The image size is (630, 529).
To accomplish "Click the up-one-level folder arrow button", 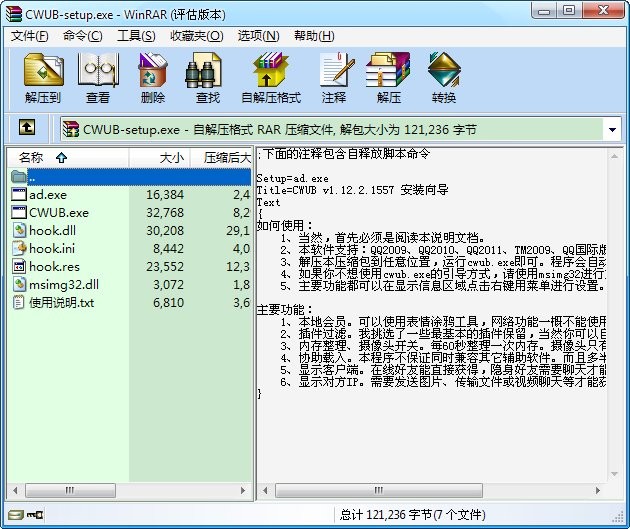I will 27,128.
